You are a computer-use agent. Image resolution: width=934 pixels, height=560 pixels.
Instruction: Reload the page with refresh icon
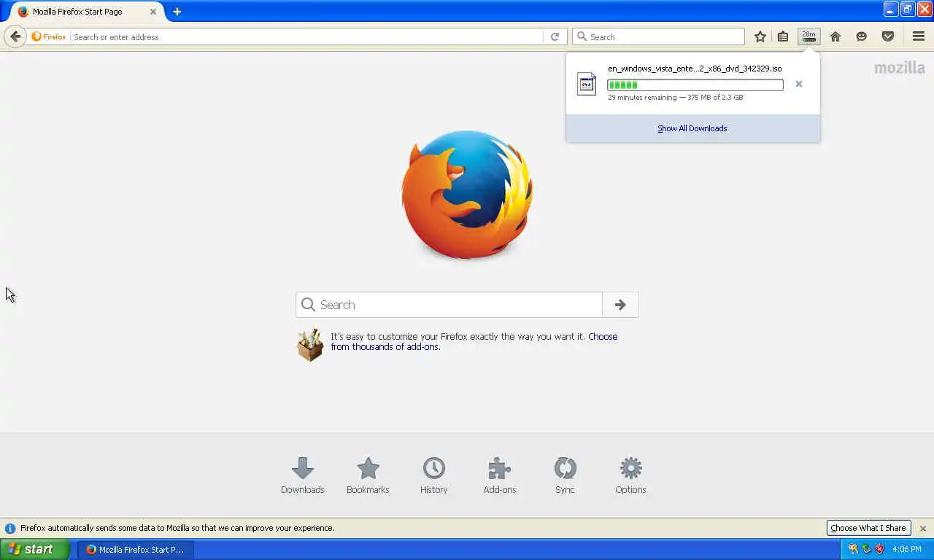coord(555,36)
